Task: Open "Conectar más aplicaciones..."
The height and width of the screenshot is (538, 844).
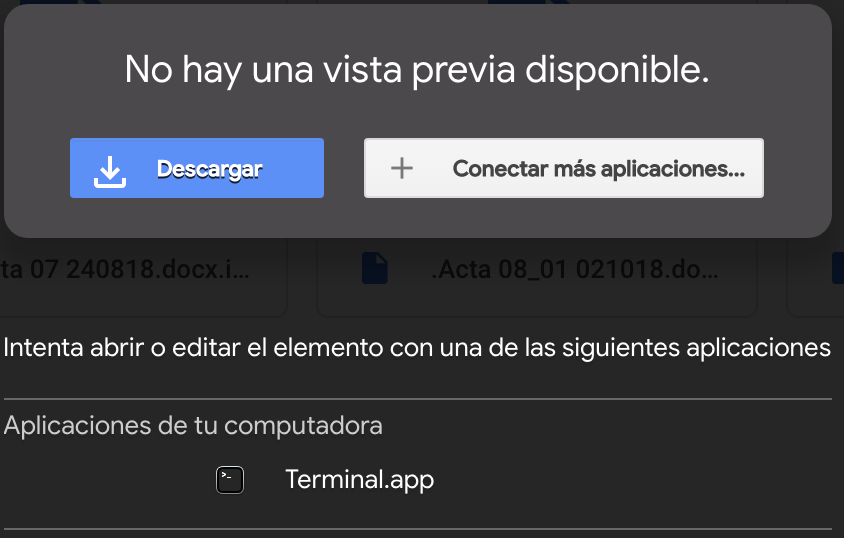Action: pos(598,169)
